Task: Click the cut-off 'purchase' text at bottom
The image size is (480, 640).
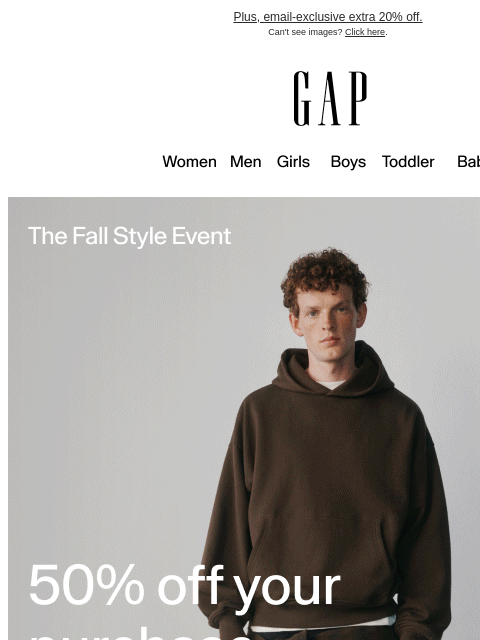Action: point(141,633)
